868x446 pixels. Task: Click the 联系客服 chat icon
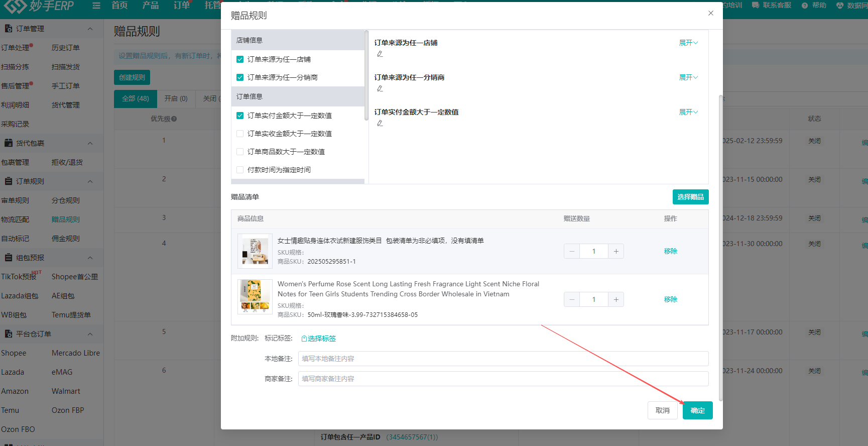point(756,5)
